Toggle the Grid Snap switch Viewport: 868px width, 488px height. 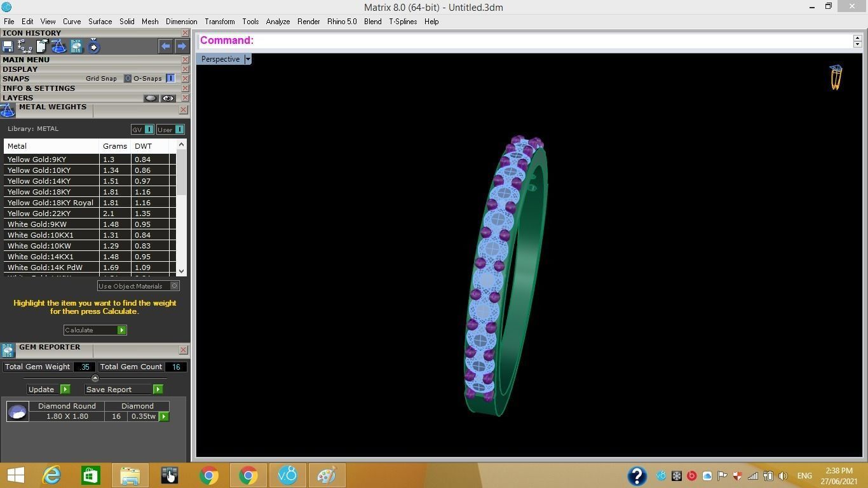click(127, 78)
